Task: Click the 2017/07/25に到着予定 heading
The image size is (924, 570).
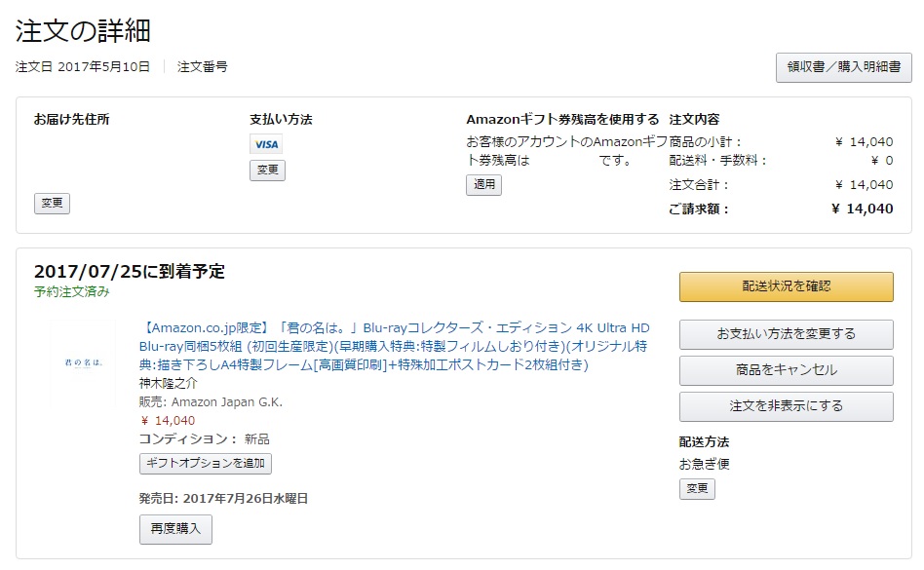Action: [130, 272]
